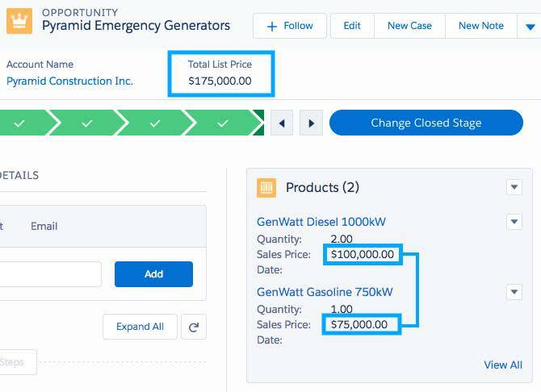Screen dimensions: 541x392
Task: Open GenWatt Gasoline 750kW row dropdown
Action: pos(514,292)
